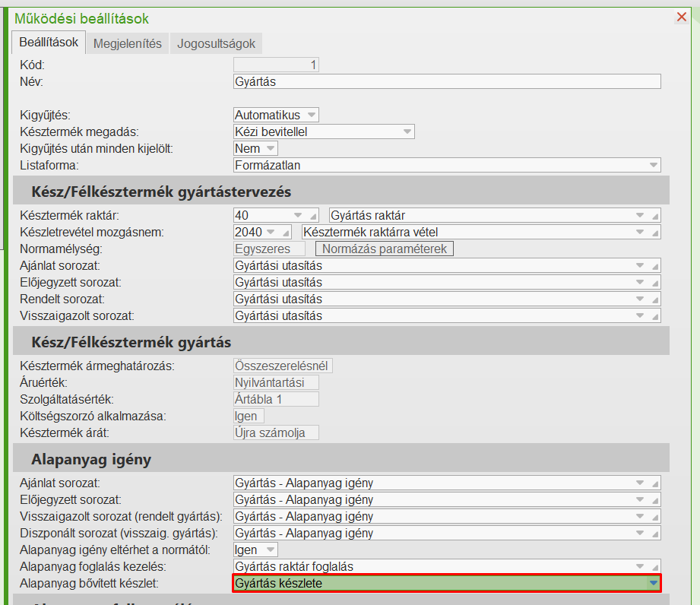This screenshot has height=605, width=700.
Task: Click the Késztermék ármeghatározás label
Action: [x=97, y=366]
